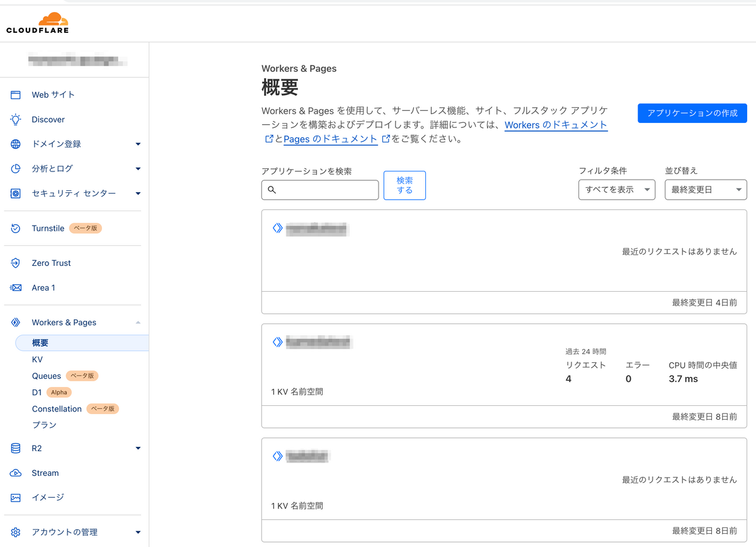This screenshot has width=756, height=547.
Task: Click the エラー count 0
Action: (x=629, y=379)
